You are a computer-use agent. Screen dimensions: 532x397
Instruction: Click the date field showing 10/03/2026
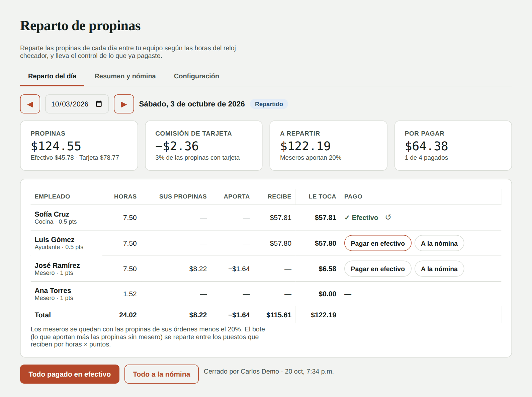[x=77, y=104]
